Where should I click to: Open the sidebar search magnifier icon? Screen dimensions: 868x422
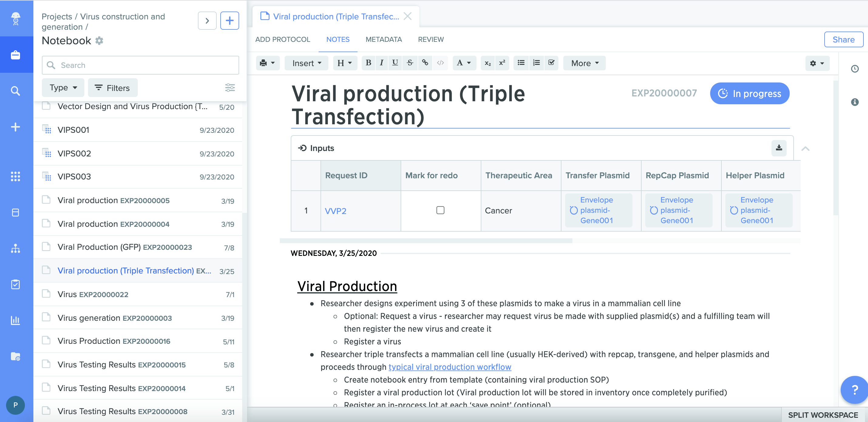click(15, 91)
